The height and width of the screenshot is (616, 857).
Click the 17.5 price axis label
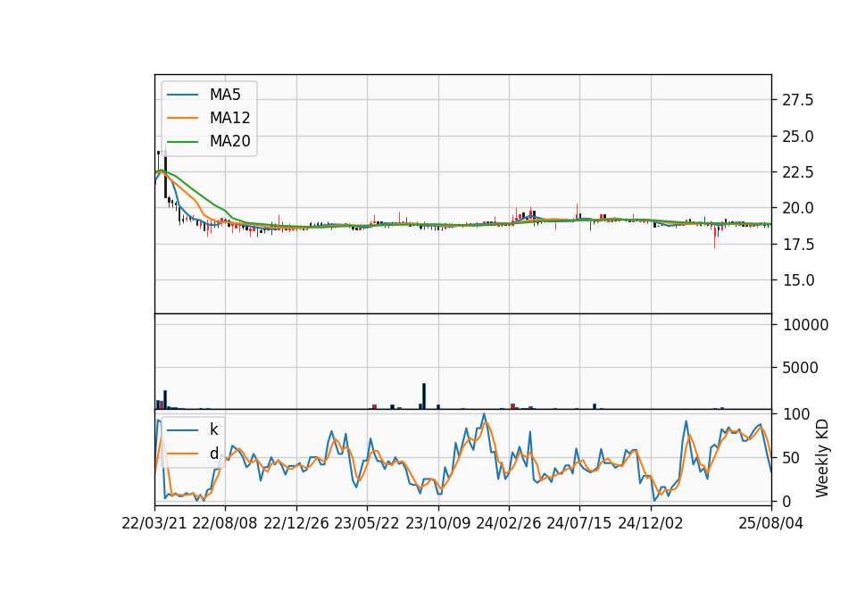click(x=798, y=245)
